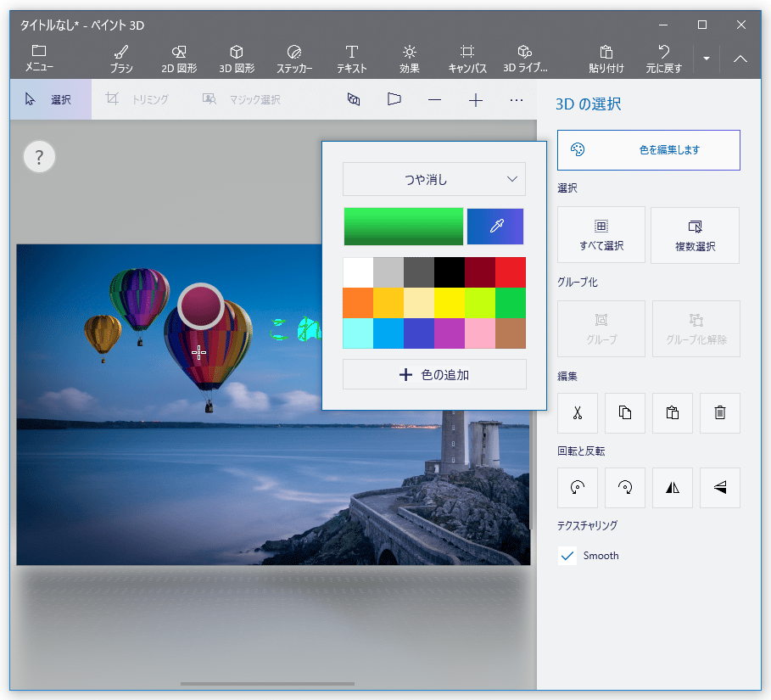
Task: Click the マジック選択 magic select tool
Action: pos(242,100)
